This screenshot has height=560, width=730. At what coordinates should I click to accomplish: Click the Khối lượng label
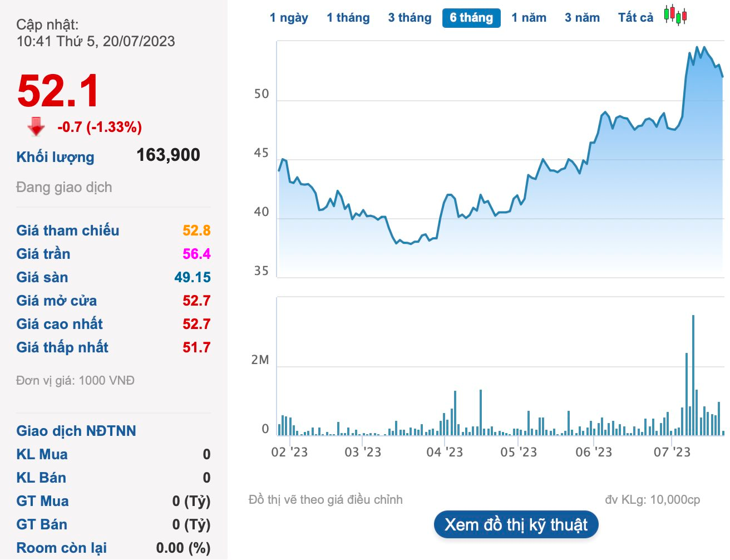[55, 157]
